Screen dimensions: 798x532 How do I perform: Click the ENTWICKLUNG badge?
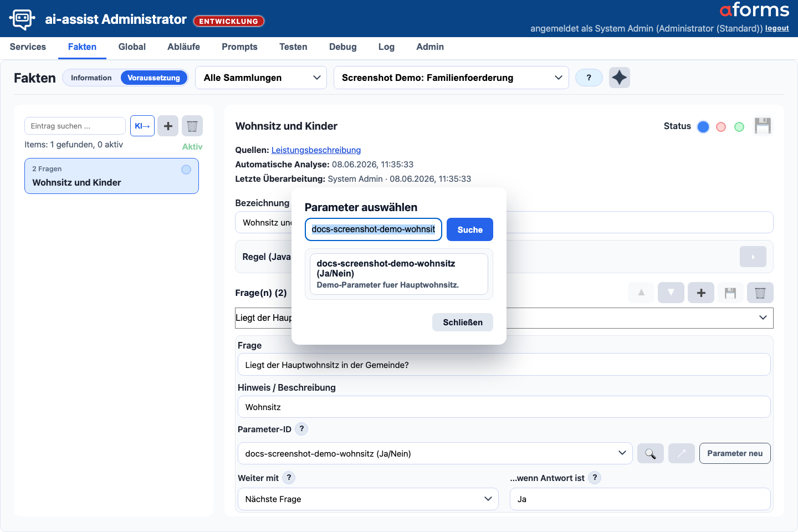pos(229,21)
